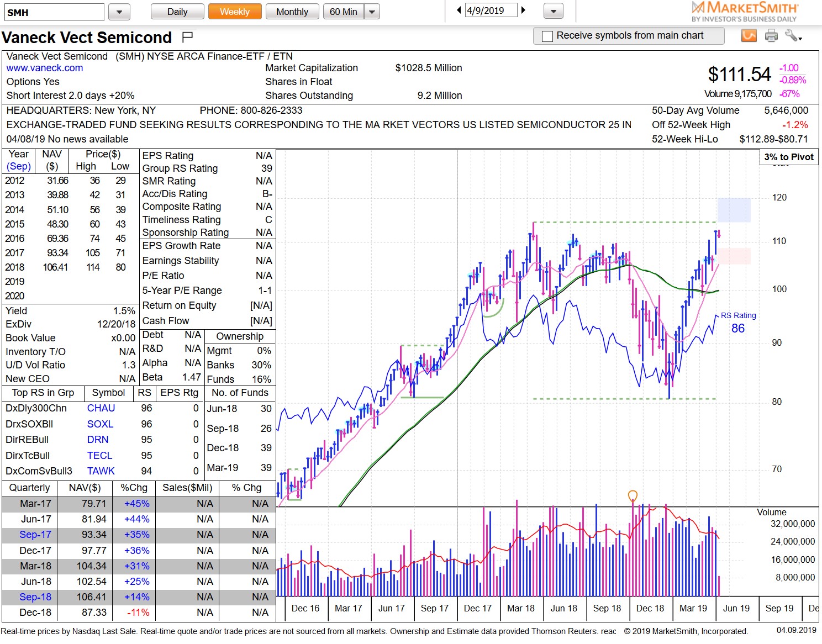Switch chart to 60 Min timeframe
Image resolution: width=822 pixels, height=644 pixels.
point(345,11)
